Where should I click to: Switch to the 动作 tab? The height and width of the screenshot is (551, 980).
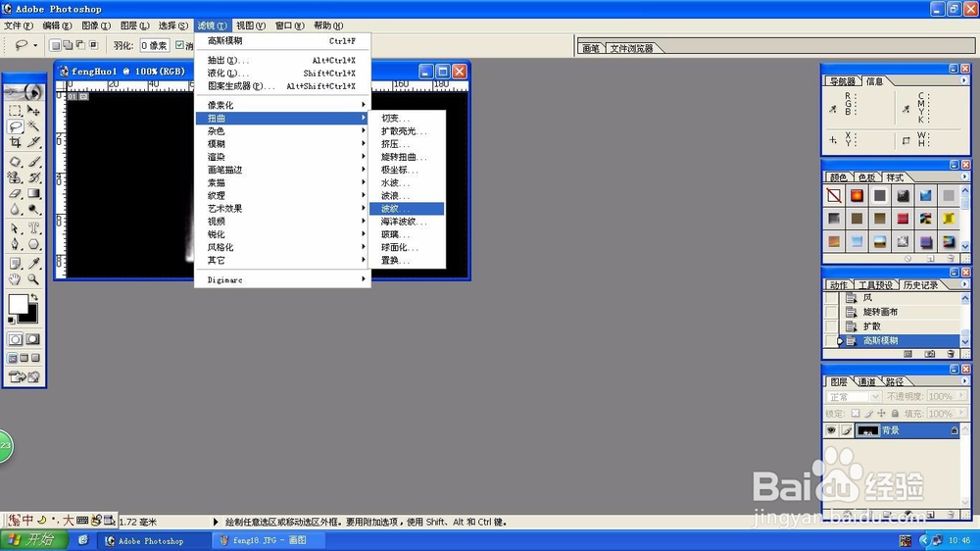[838, 285]
